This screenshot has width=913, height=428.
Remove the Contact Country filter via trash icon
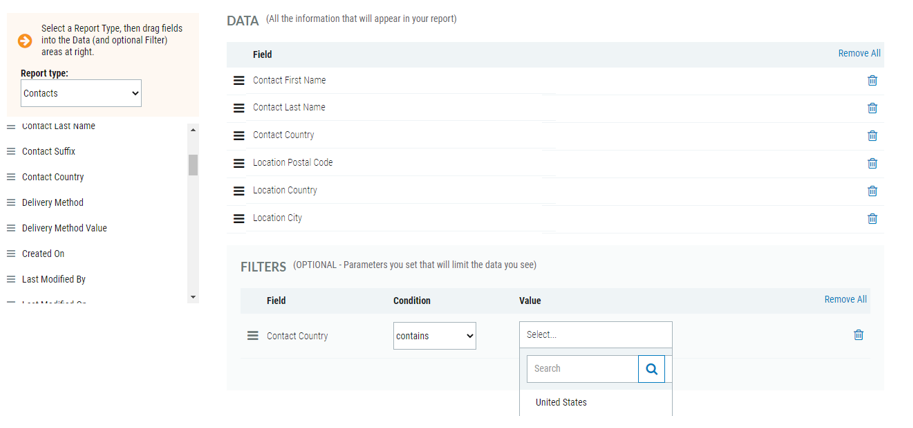(858, 335)
